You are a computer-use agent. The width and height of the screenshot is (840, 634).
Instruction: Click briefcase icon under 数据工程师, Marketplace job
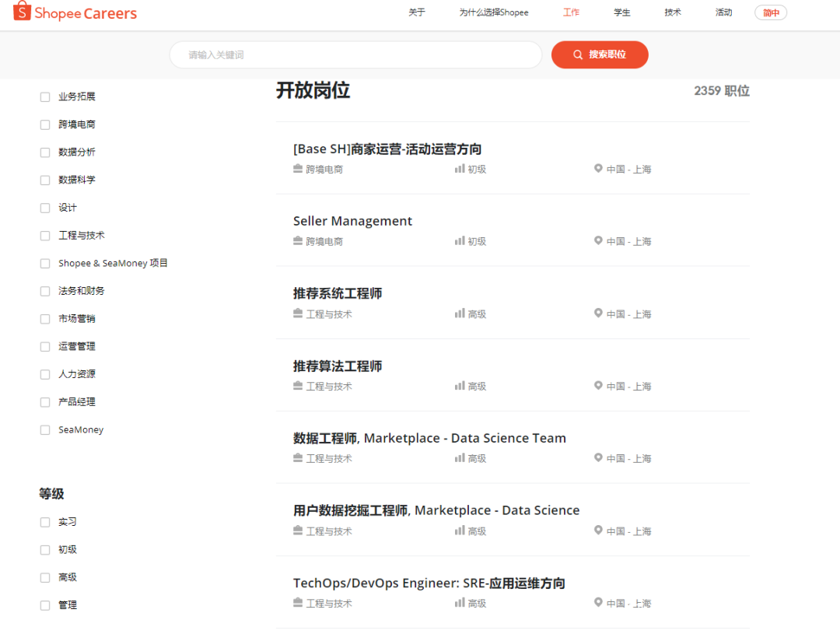[x=298, y=458]
